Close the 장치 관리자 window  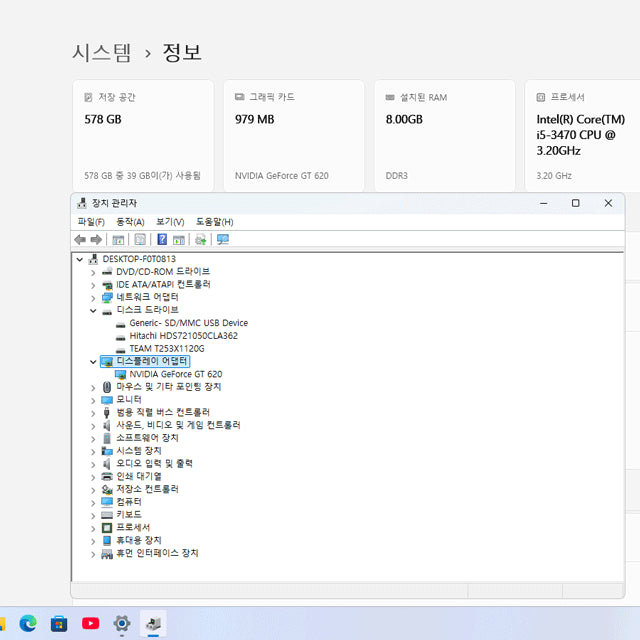tap(608, 203)
